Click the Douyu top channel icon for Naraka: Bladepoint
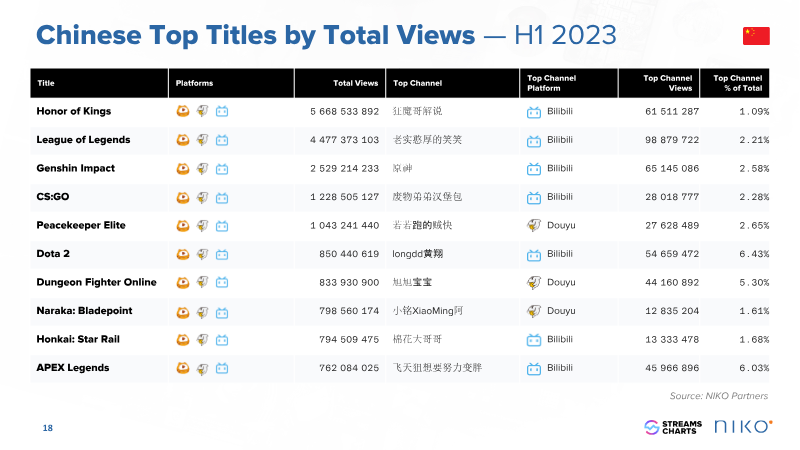This screenshot has height=450, width=800. click(x=534, y=311)
